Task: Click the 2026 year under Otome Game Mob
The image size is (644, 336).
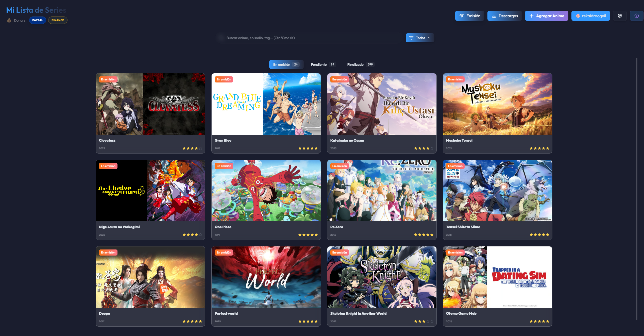Action: tap(449, 322)
